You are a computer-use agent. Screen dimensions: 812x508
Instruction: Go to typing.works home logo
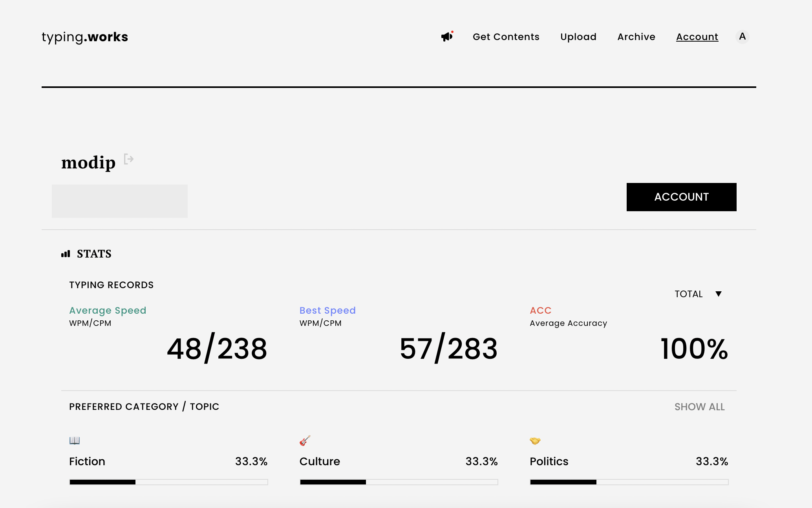pos(85,37)
